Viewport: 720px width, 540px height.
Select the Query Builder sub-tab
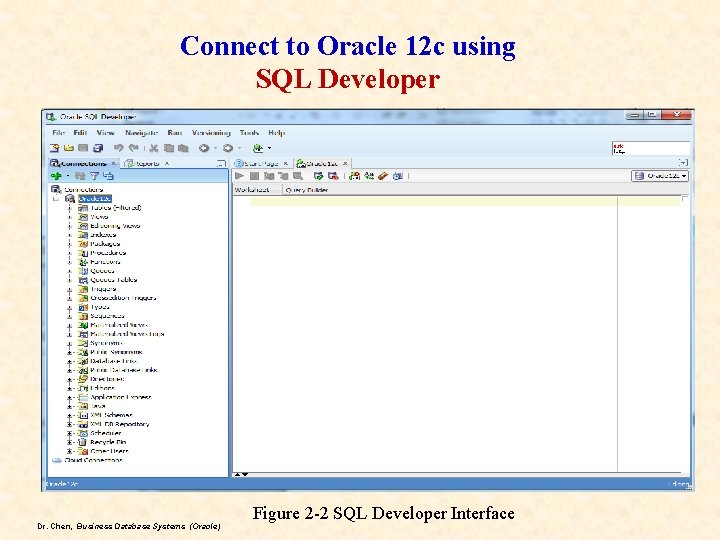[x=307, y=190]
